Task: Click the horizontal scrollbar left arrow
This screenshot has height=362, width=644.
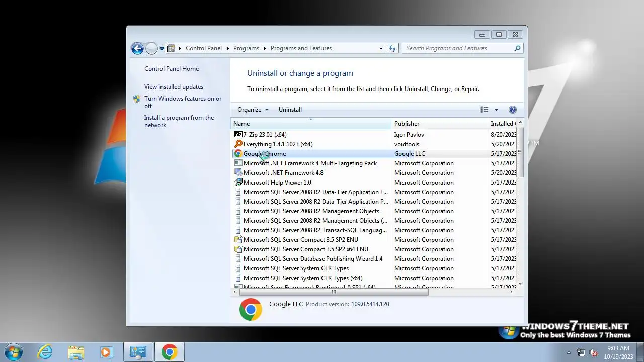Action: [234, 292]
